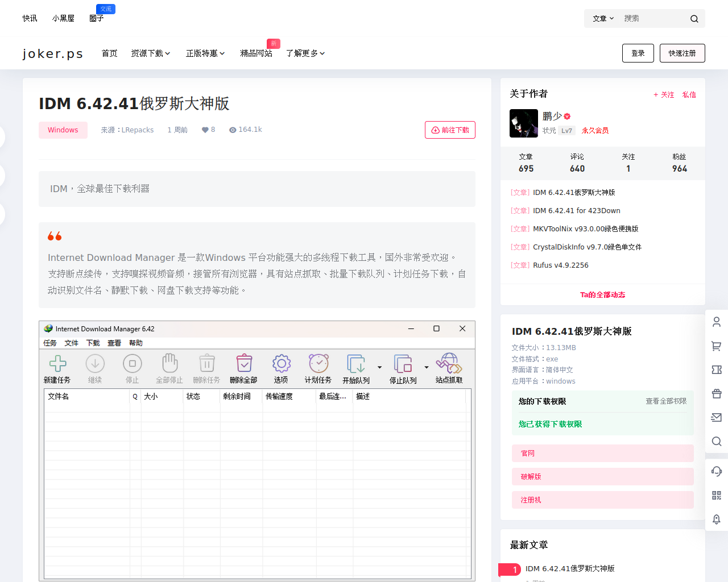
Task: Click the 注册机 download link button
Action: (x=603, y=500)
